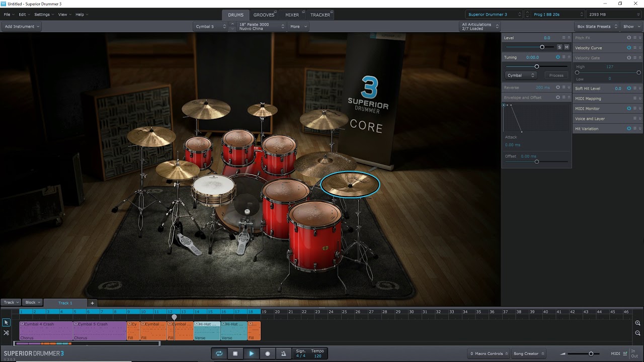
Task: Open the Show dropdown
Action: 631,27
